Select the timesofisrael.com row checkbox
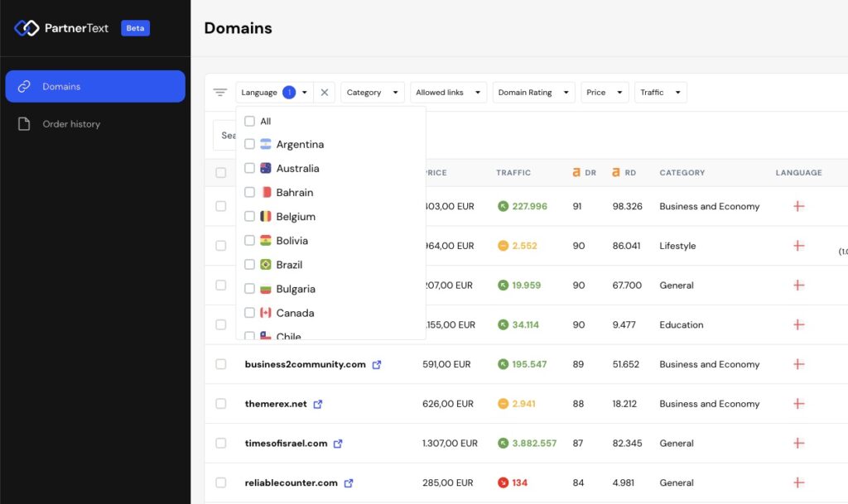 pos(220,443)
